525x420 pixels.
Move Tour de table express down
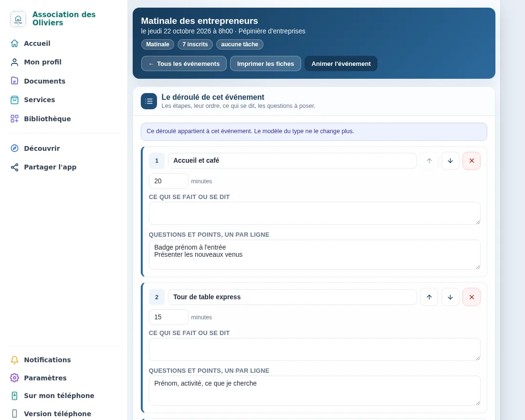point(451,297)
